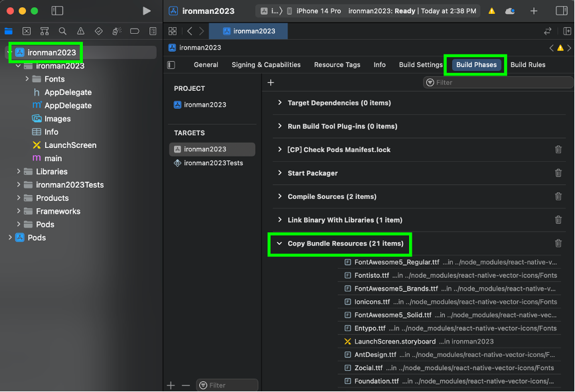Screen dimensions: 575x392
Task: Select the Build Phases tab
Action: coord(476,65)
